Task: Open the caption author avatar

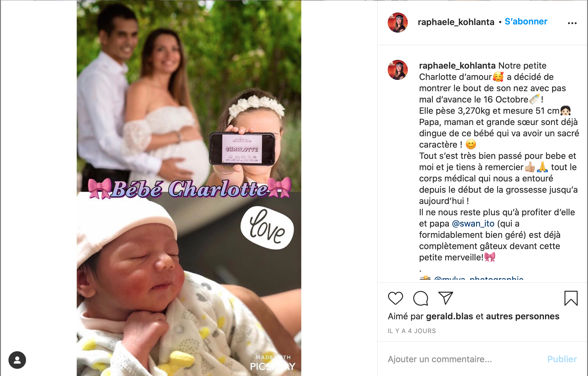Action: (x=398, y=70)
